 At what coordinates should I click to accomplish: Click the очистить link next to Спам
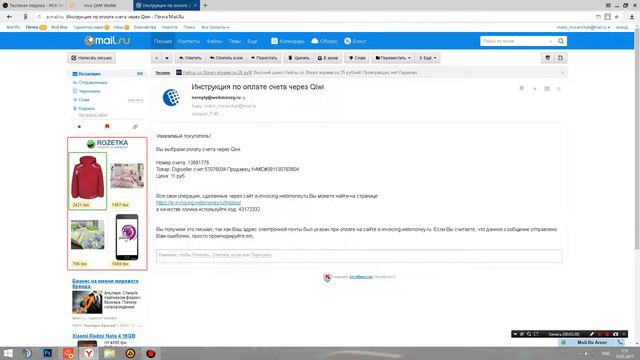(136, 100)
